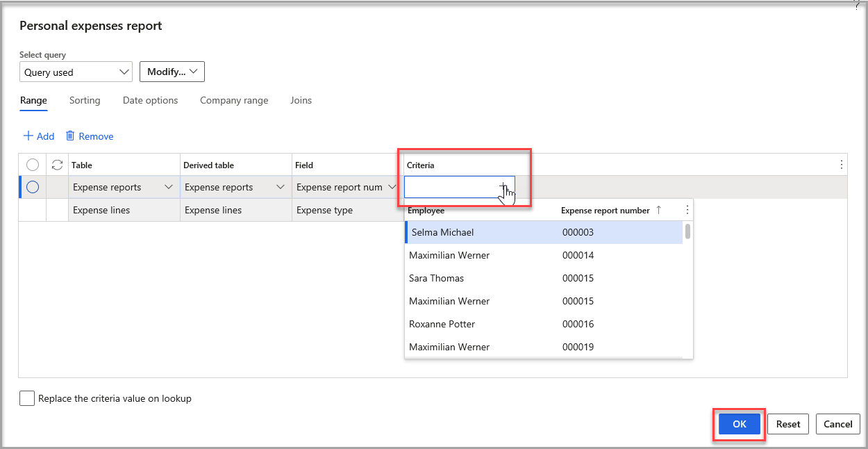This screenshot has height=449, width=868.
Task: Click the lookup list scrollbar thumb
Action: 687,231
